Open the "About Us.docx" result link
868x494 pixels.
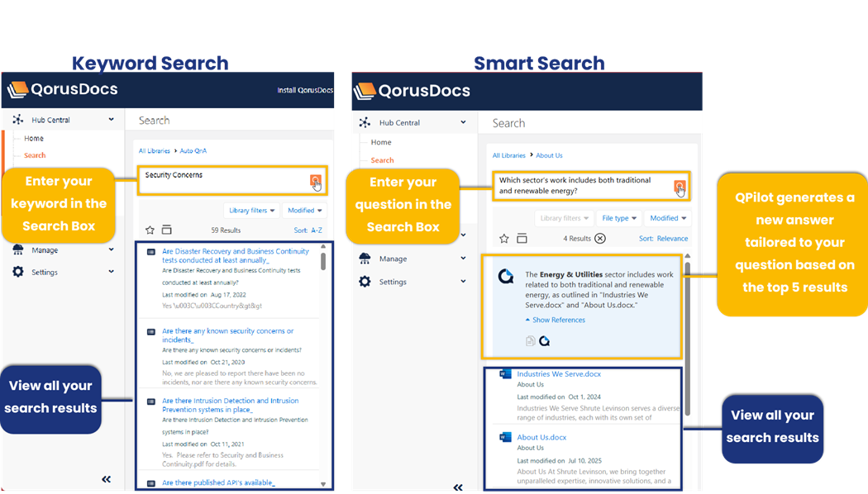coord(541,437)
